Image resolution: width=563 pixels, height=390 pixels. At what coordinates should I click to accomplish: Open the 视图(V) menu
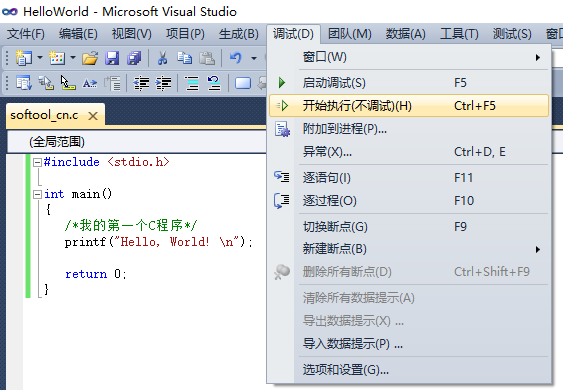pyautogui.click(x=132, y=34)
